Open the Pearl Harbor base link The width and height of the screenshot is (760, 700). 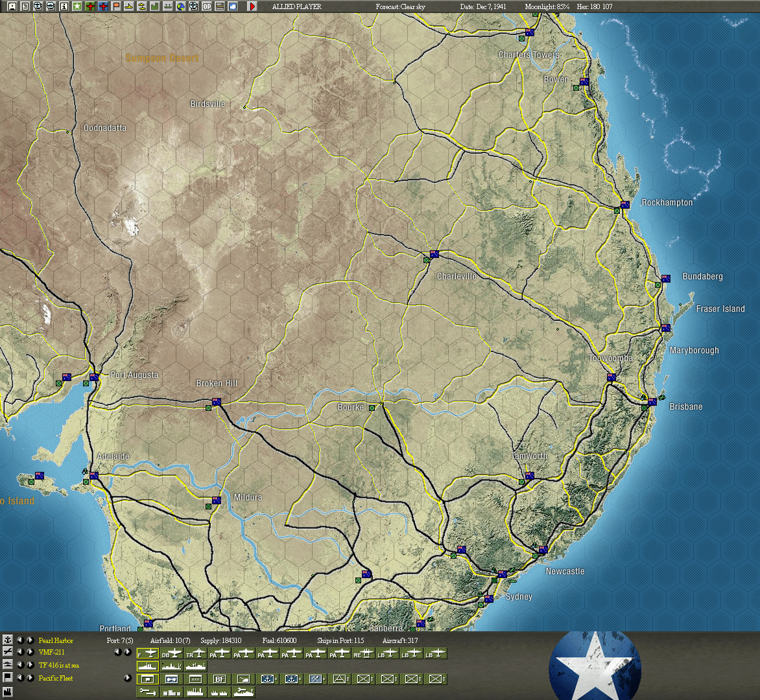(56, 640)
